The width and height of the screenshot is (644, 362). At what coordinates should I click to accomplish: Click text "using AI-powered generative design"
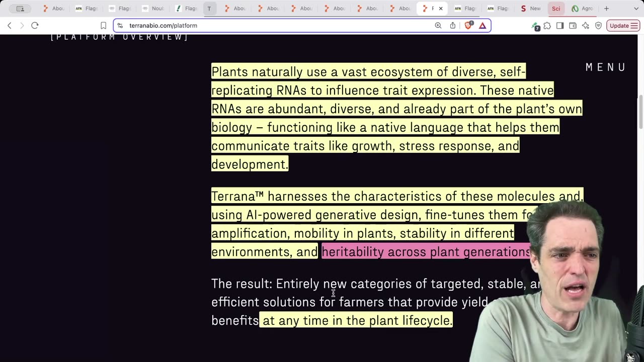pos(316,215)
